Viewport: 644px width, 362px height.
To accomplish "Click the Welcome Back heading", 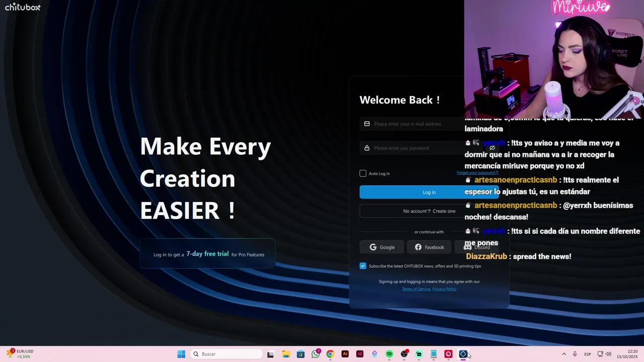I will point(399,100).
